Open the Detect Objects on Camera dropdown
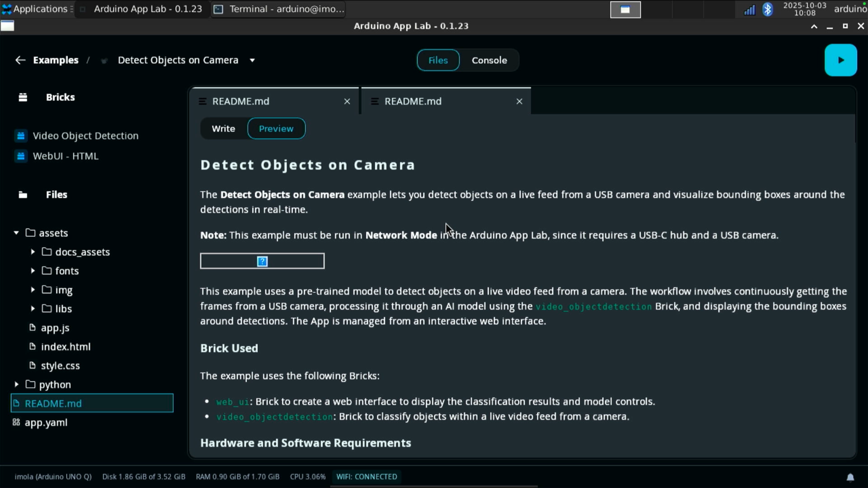This screenshot has width=868, height=488. click(x=252, y=60)
